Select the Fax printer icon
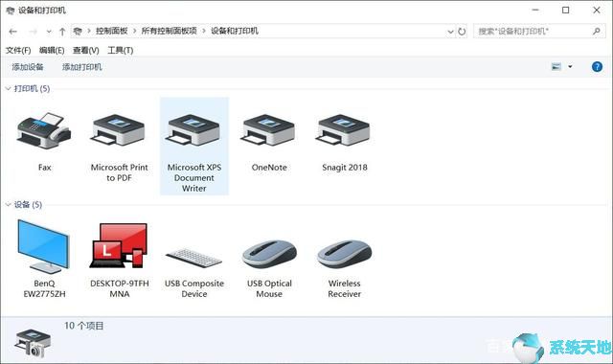613x364 pixels. (44, 131)
